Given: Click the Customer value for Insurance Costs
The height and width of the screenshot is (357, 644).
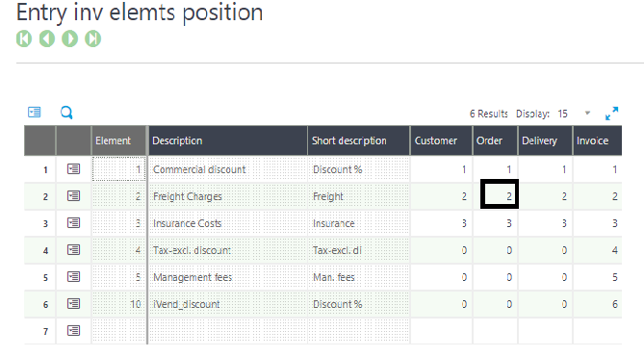Looking at the screenshot, I should [441, 223].
